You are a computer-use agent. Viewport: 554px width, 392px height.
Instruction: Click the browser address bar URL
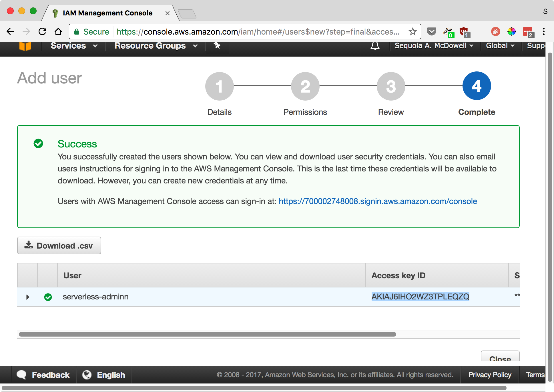coord(258,32)
